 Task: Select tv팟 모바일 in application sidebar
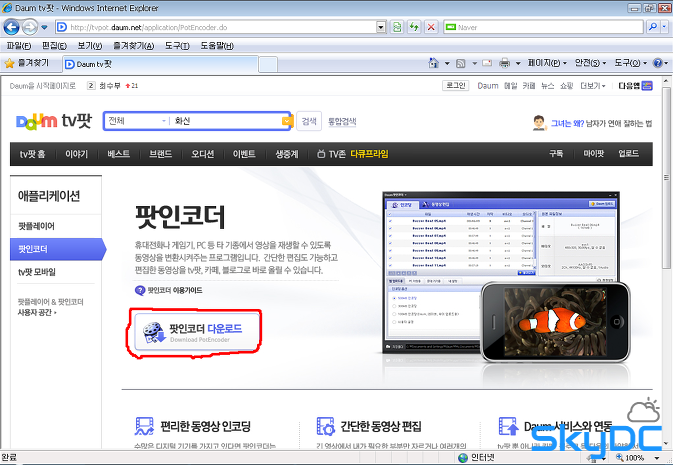37,272
